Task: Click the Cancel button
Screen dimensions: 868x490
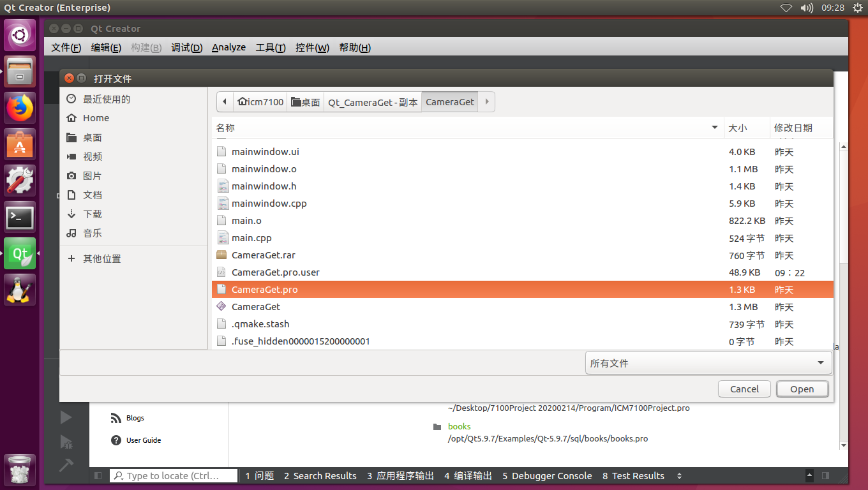Action: tap(744, 389)
